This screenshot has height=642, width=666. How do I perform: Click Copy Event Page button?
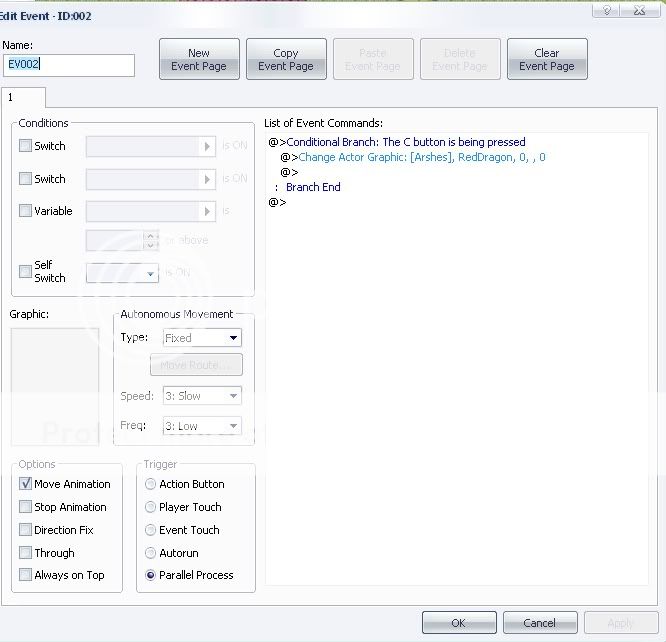(286, 59)
